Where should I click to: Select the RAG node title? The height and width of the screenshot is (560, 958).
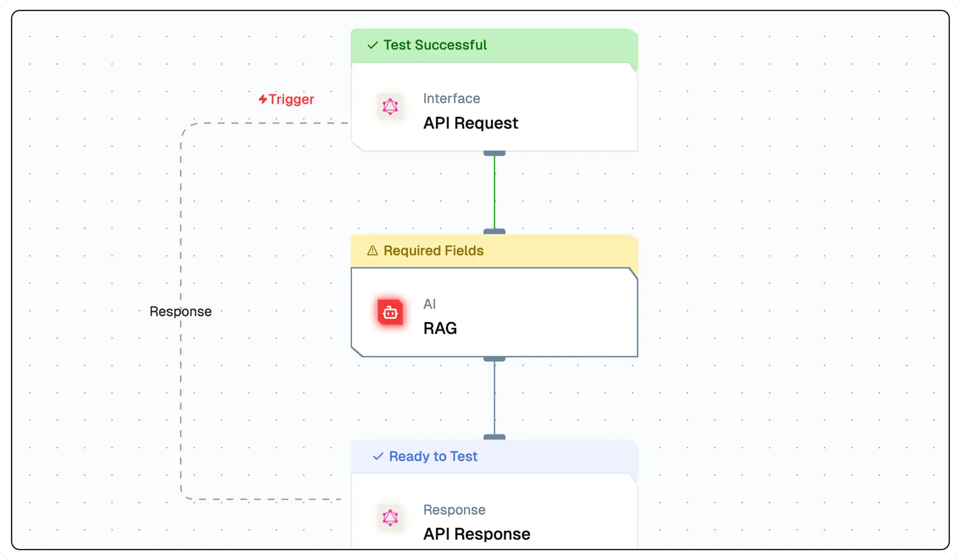tap(440, 329)
